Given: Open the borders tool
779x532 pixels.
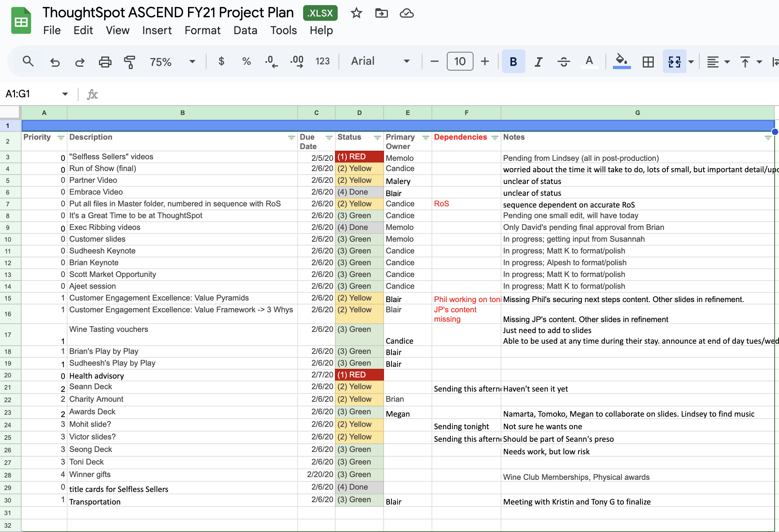Looking at the screenshot, I should tap(648, 62).
